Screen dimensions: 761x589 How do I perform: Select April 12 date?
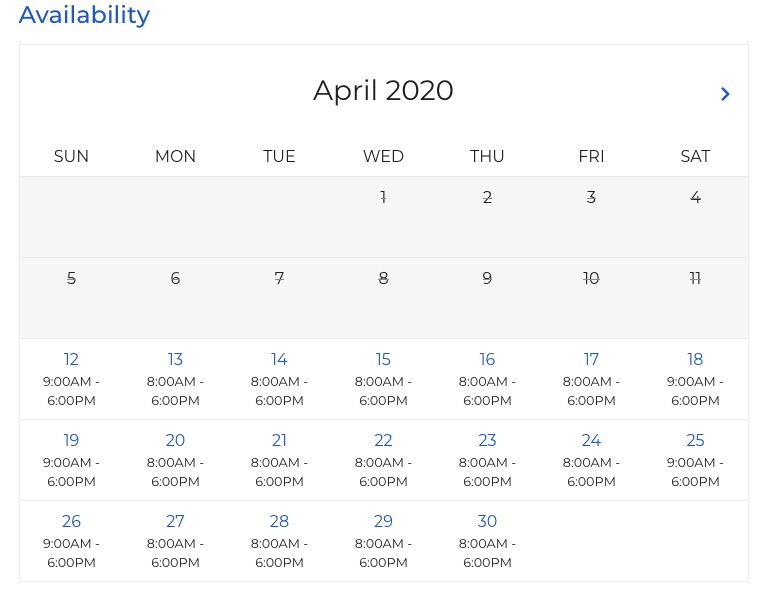pos(71,360)
